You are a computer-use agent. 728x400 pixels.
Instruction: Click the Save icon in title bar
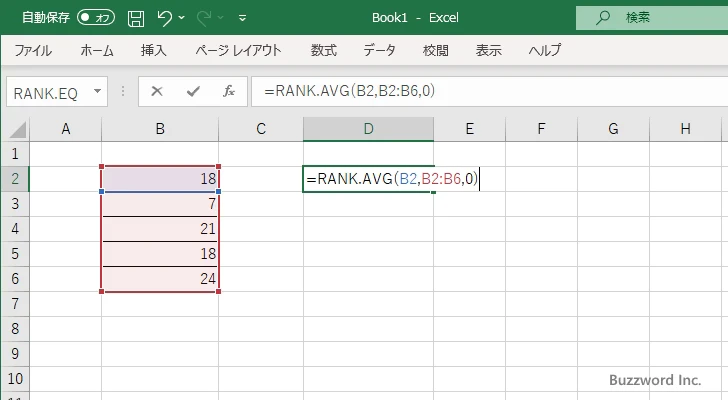[x=136, y=18]
